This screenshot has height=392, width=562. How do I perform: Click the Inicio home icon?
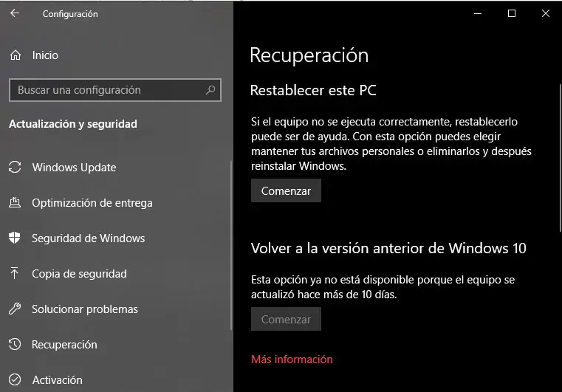tap(15, 55)
